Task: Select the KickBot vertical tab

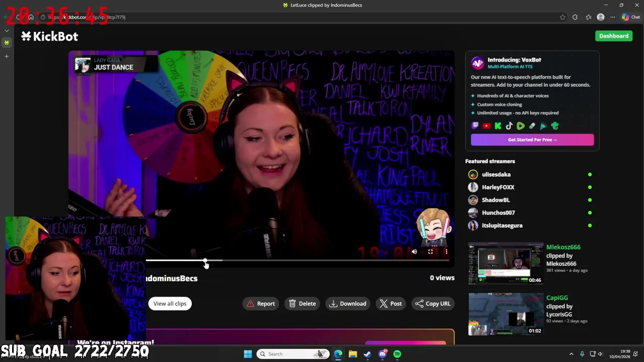Action: 7,43
